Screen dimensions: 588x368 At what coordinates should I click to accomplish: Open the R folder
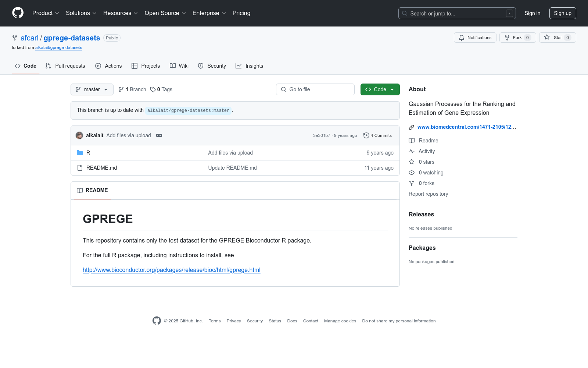[88, 153]
